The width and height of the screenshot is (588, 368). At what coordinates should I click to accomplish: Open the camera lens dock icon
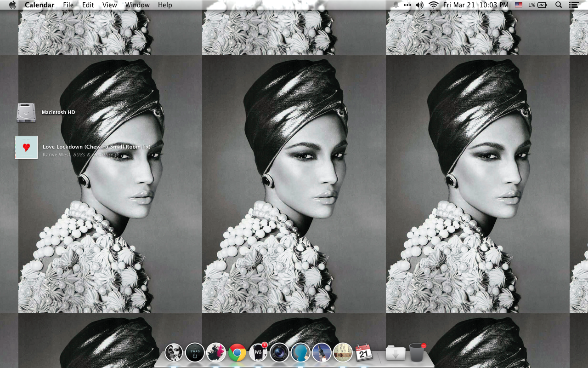pyautogui.click(x=279, y=353)
